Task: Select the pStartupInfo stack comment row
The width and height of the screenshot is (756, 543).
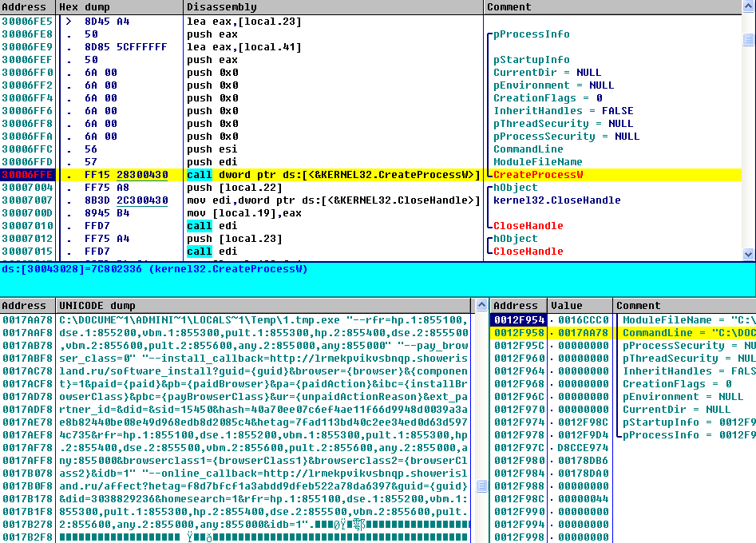Action: 687,422
